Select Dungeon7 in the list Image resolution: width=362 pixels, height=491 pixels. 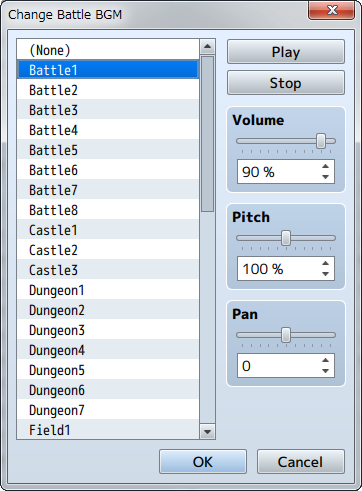[x=108, y=410]
